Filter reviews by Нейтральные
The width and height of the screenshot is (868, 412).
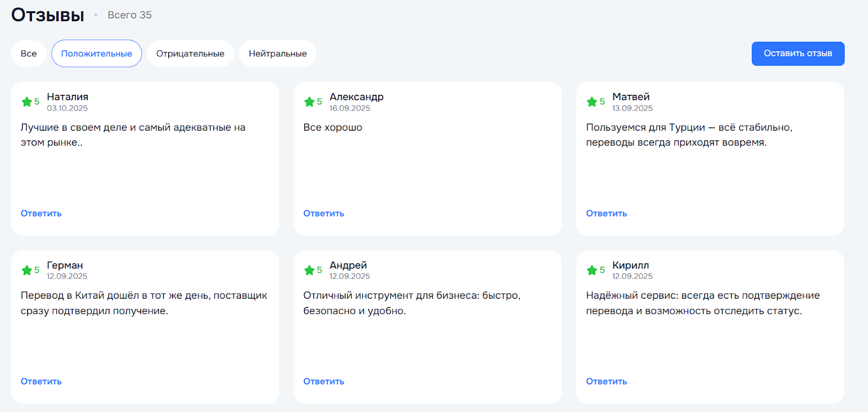(278, 54)
